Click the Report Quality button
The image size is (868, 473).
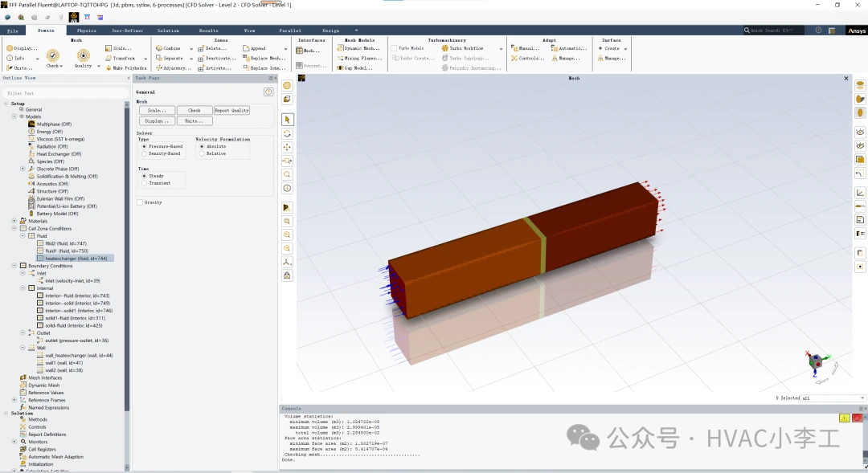(x=232, y=111)
